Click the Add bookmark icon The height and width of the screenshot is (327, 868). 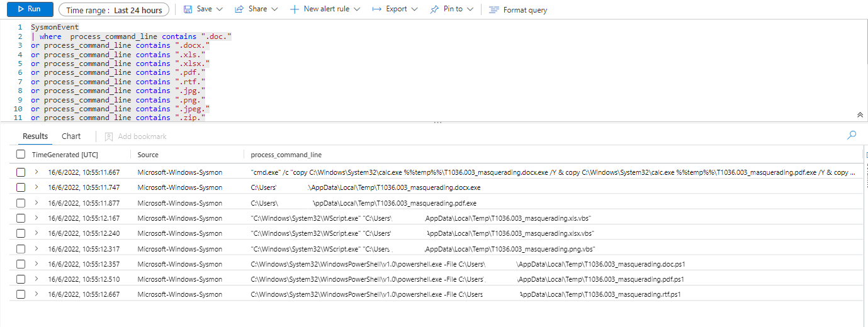[109, 136]
